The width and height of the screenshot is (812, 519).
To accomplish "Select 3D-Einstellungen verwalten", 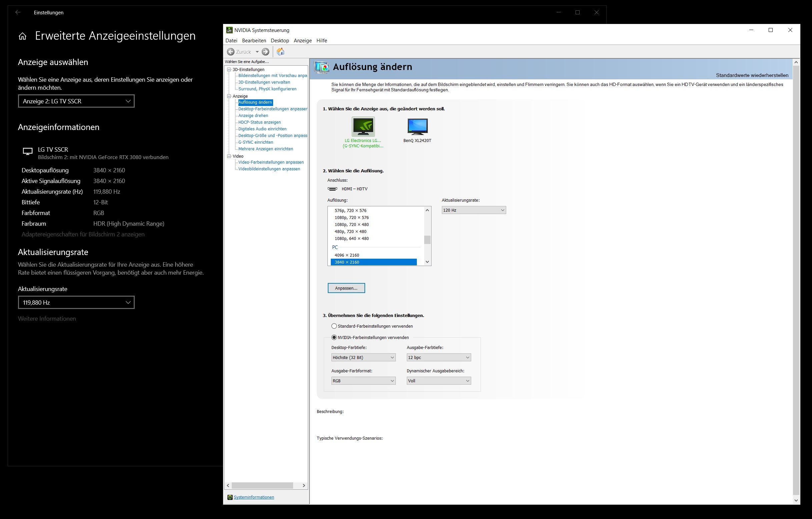I will click(x=264, y=82).
